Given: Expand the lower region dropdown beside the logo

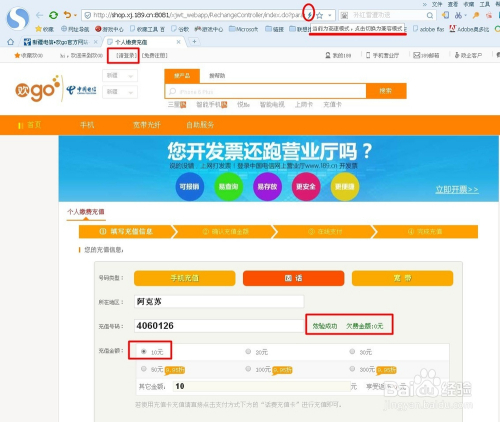Looking at the screenshot, I should pos(120,92).
